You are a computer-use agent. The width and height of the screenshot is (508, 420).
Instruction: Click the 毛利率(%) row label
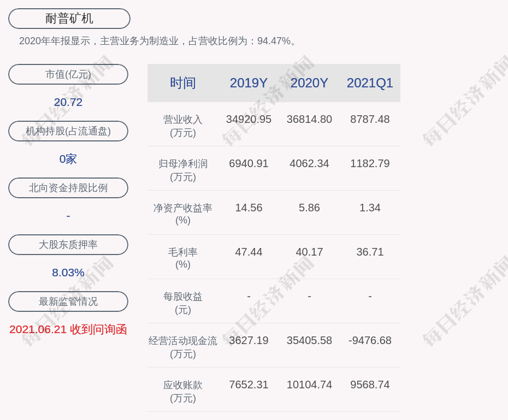(x=183, y=258)
